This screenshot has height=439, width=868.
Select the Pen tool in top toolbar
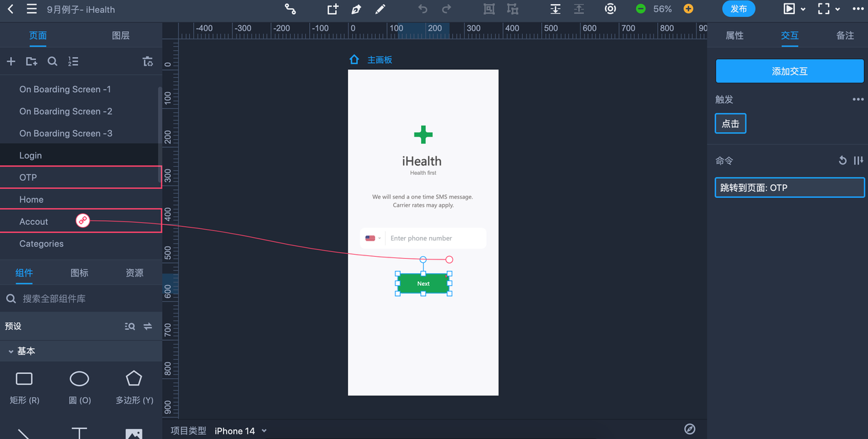356,9
